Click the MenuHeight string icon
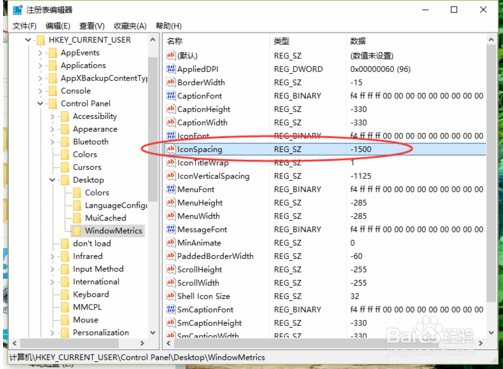 171,202
